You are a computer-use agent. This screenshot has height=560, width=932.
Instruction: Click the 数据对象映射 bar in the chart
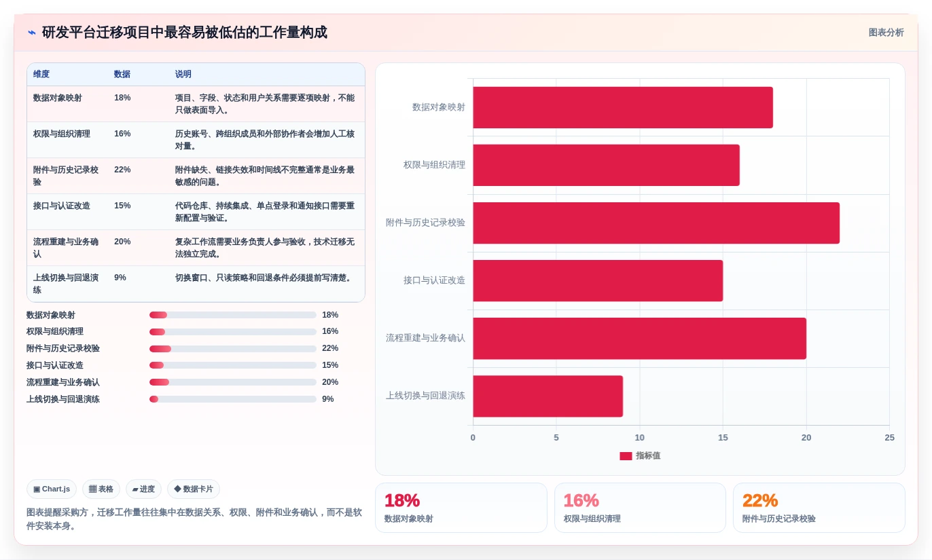623,107
